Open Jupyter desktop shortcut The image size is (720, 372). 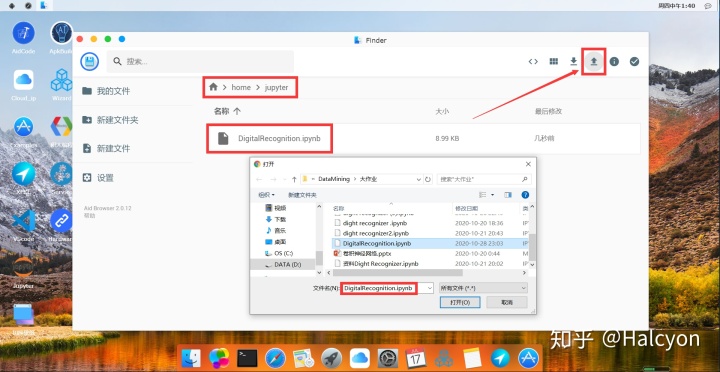(x=23, y=267)
